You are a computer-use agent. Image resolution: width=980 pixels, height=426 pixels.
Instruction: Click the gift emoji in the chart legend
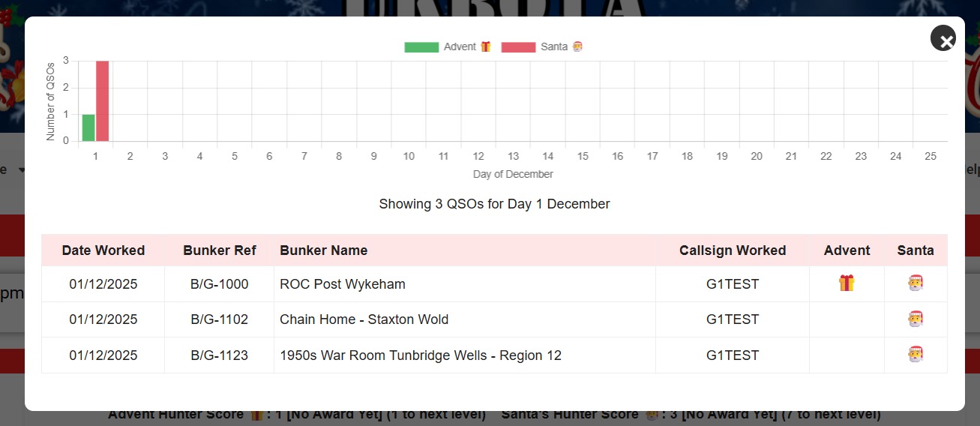pyautogui.click(x=486, y=46)
